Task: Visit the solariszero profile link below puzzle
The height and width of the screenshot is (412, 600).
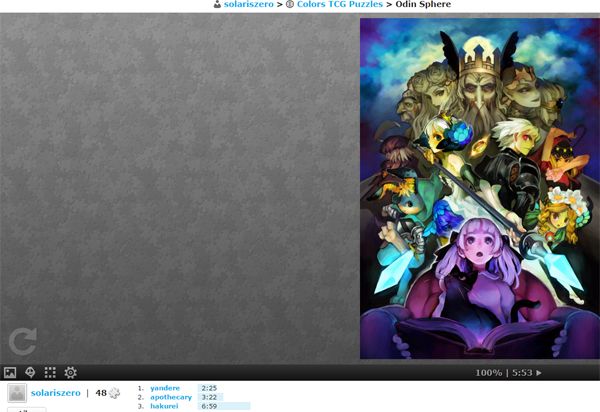Action: point(56,393)
